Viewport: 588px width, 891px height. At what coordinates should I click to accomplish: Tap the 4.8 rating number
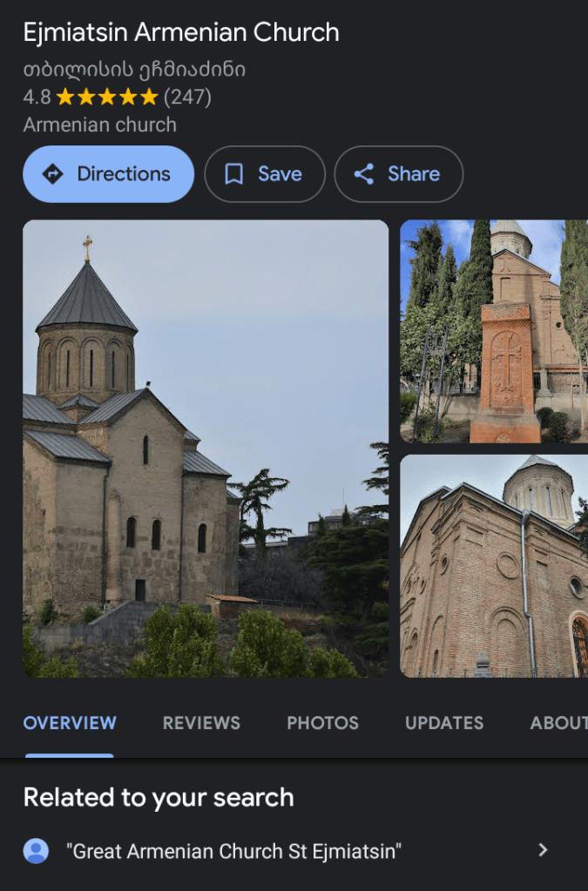point(37,97)
